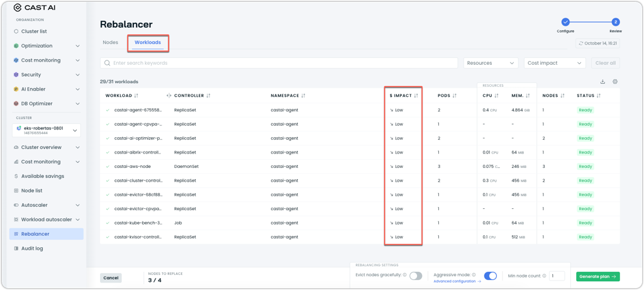This screenshot has height=290, width=644.
Task: Click the Cluster overview icon
Action: 16,147
